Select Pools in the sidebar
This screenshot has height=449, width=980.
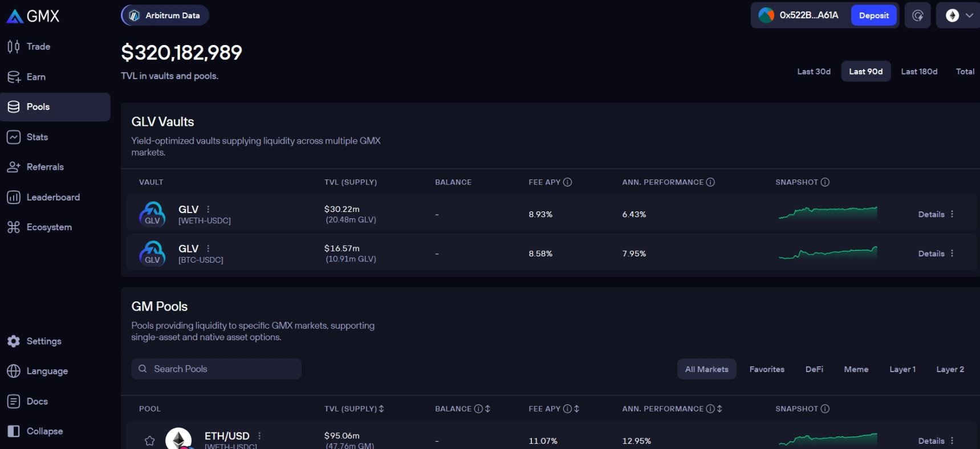55,107
